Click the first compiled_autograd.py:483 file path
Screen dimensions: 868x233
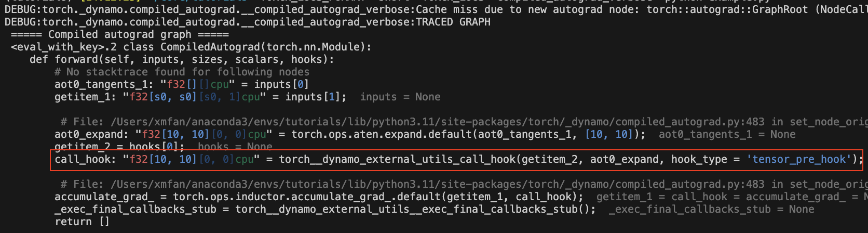[x=437, y=122]
